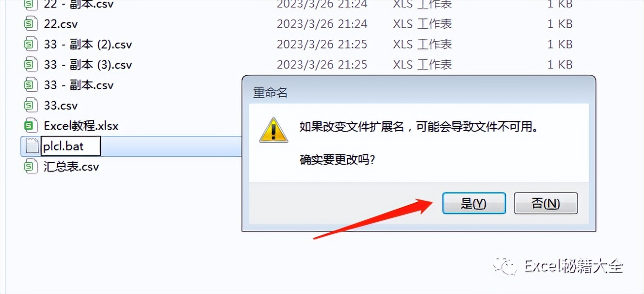Click the 33.csv file icon
Screen dimensions: 644x294
31,105
